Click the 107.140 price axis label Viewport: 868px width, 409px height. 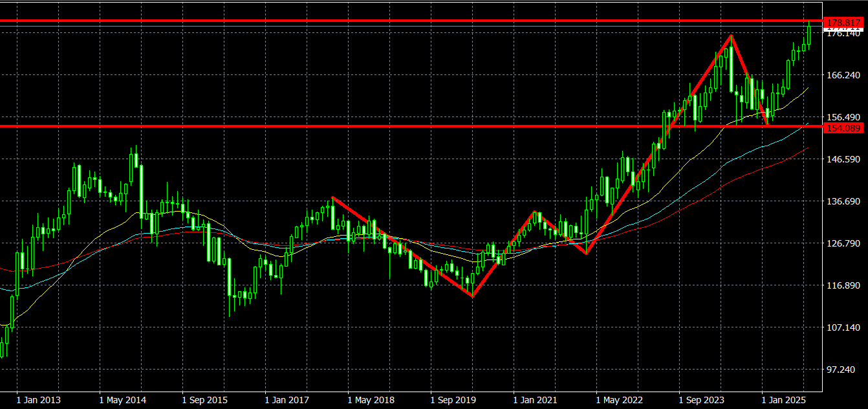coord(844,327)
